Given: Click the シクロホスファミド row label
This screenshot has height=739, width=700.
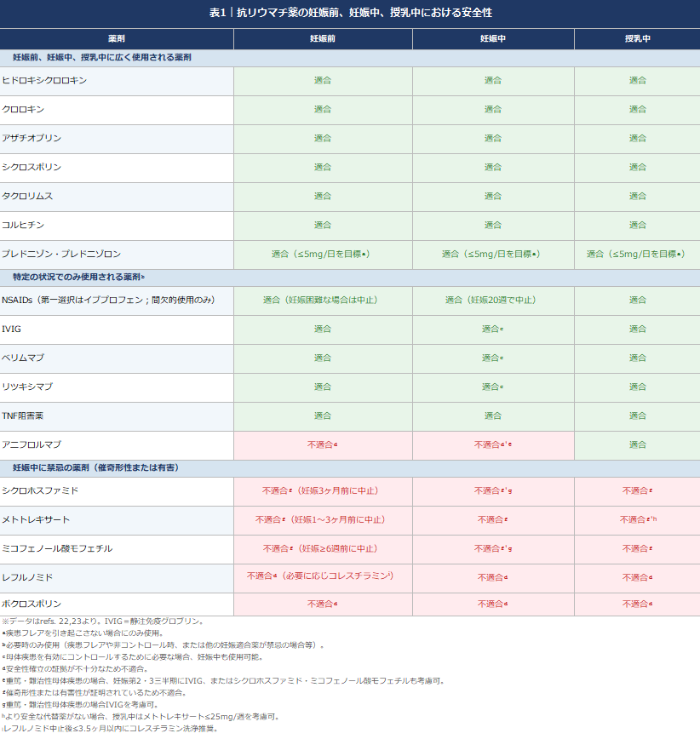Looking at the screenshot, I should point(40,491).
